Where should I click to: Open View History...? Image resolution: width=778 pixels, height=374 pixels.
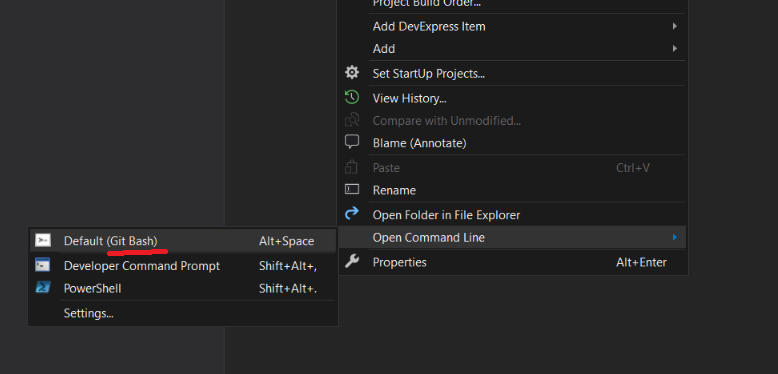click(512, 98)
